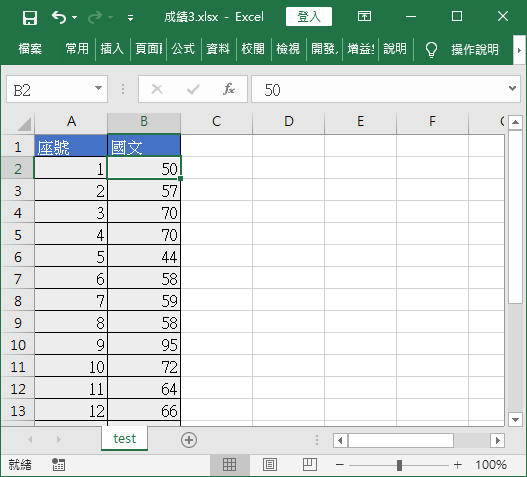Add a new sheet with plus icon
This screenshot has width=527, height=477.
(x=189, y=440)
